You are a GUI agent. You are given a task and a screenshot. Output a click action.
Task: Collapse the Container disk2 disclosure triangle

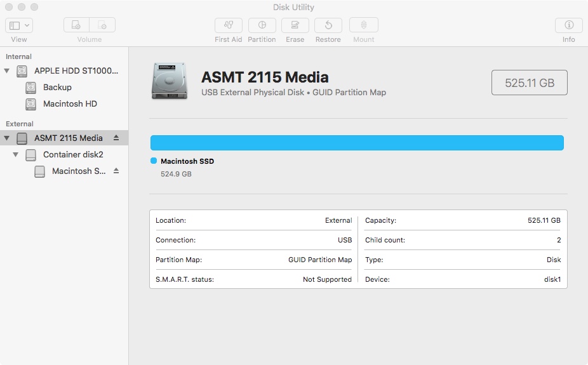15,154
